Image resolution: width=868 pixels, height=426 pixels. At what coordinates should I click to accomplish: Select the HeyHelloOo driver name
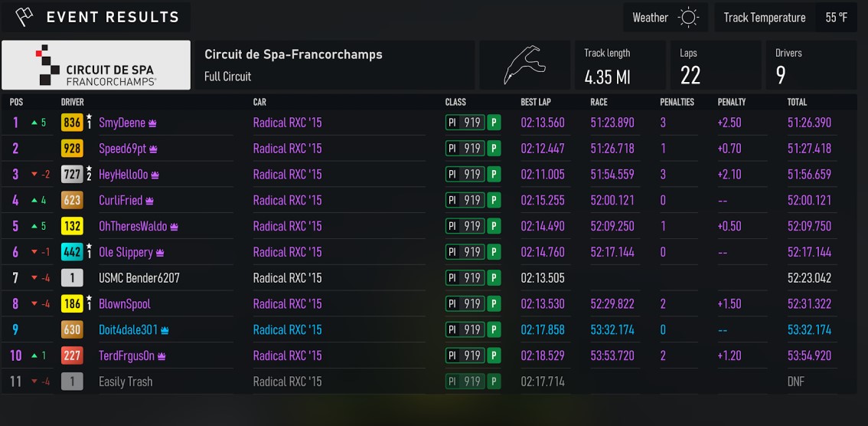coord(123,175)
